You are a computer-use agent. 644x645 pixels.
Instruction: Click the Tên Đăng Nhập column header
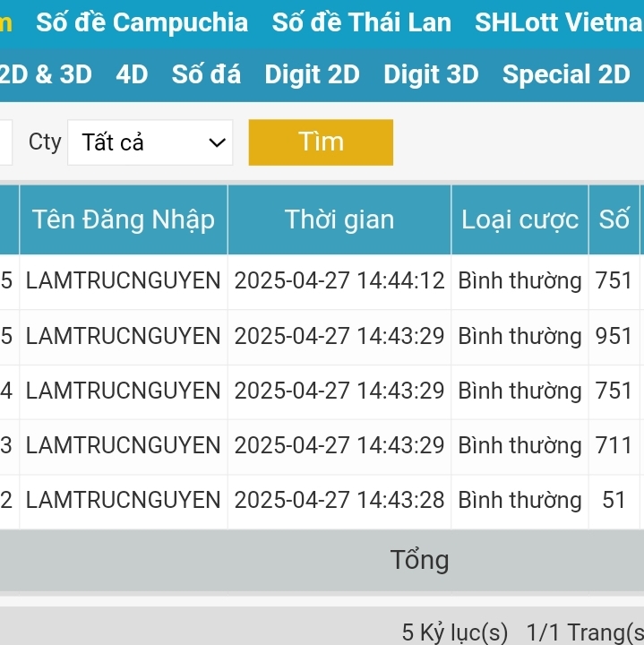(x=124, y=219)
